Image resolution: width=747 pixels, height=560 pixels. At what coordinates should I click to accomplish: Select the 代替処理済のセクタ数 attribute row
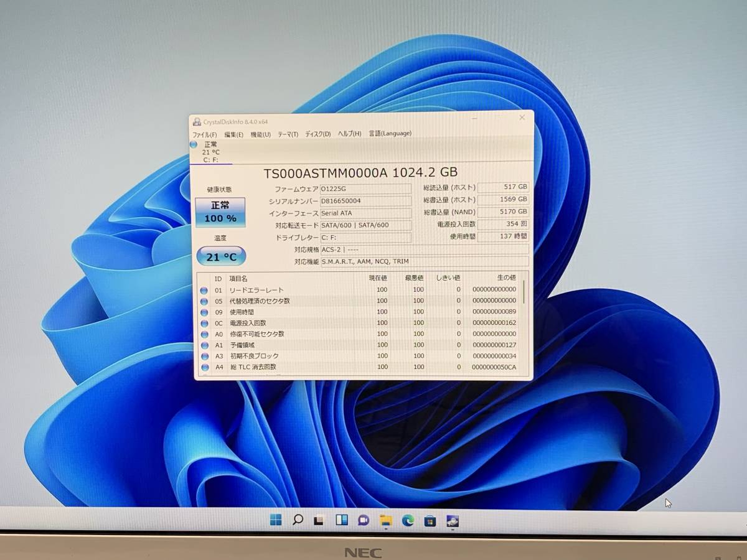pos(359,301)
